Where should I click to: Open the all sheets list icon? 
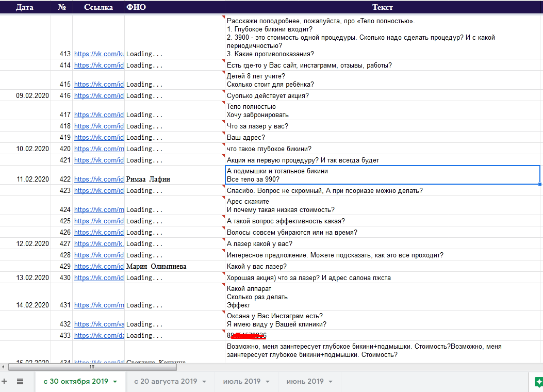click(x=20, y=381)
